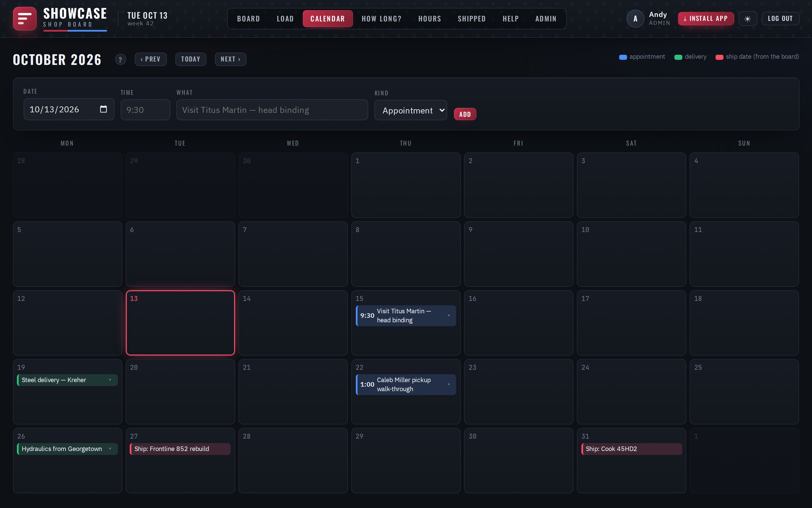This screenshot has height=508, width=812.
Task: Click the Hydraulics from Georgetown text
Action: 62,449
